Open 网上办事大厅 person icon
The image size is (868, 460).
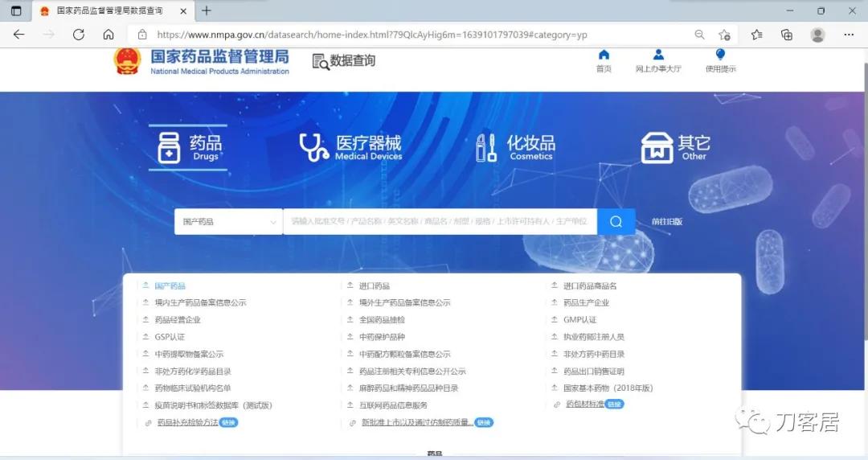pos(658,55)
